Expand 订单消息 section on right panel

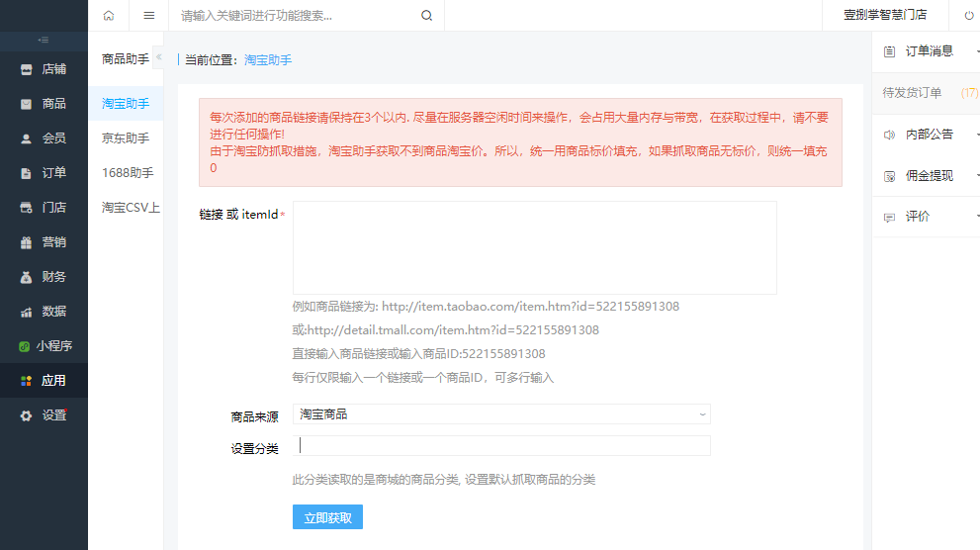pyautogui.click(x=977, y=51)
